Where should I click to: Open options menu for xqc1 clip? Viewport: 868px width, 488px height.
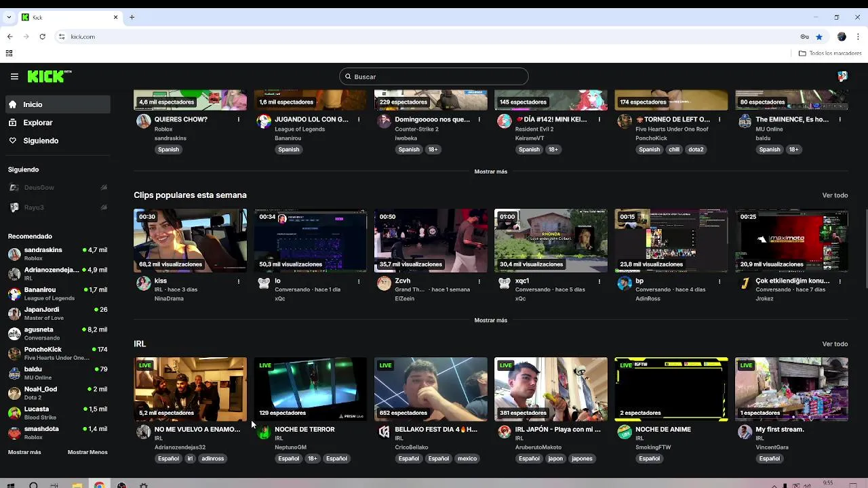[599, 281]
